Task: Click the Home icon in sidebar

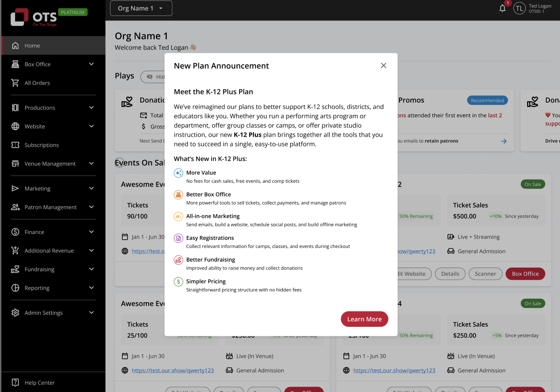Action: click(16, 46)
